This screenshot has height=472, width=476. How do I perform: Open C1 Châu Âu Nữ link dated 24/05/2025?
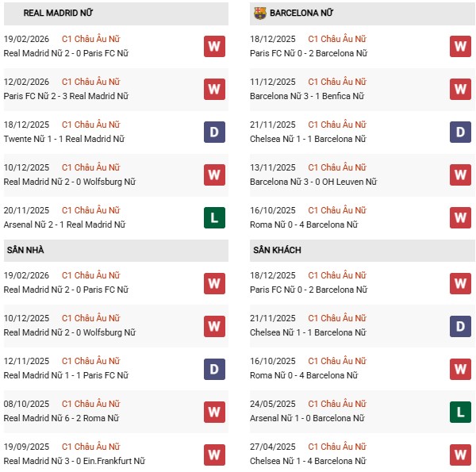336,404
